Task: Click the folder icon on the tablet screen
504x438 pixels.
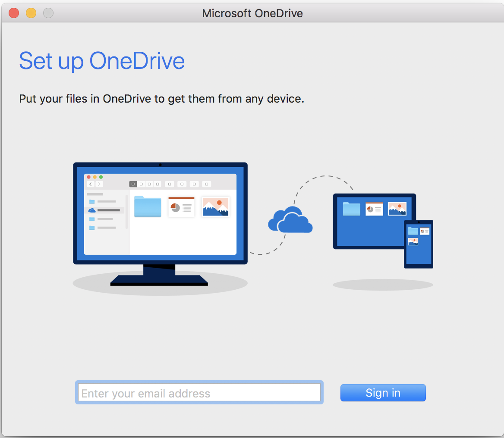Action: click(x=351, y=208)
